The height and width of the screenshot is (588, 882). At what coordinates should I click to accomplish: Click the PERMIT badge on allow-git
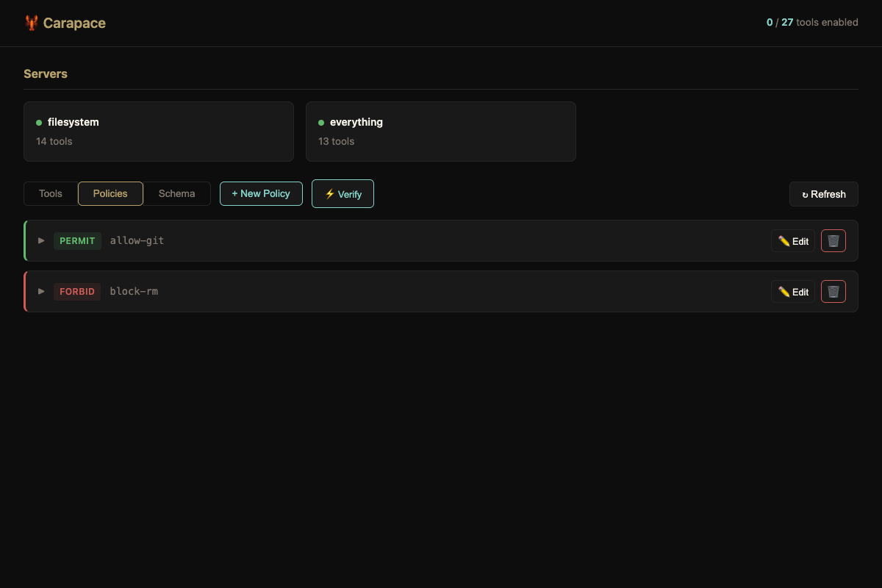pyautogui.click(x=77, y=240)
